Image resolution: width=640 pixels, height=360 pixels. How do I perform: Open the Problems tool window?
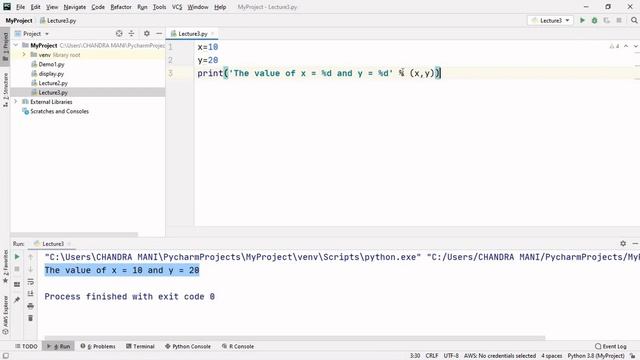(98, 346)
